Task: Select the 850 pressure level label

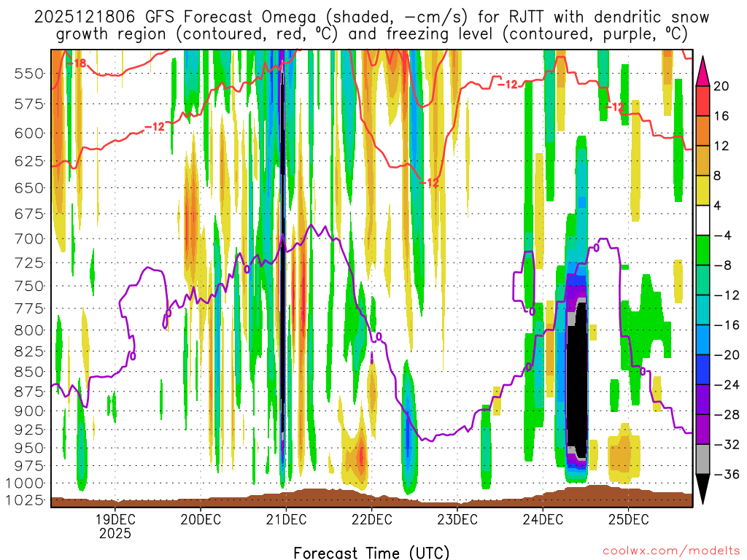Action: click(28, 372)
